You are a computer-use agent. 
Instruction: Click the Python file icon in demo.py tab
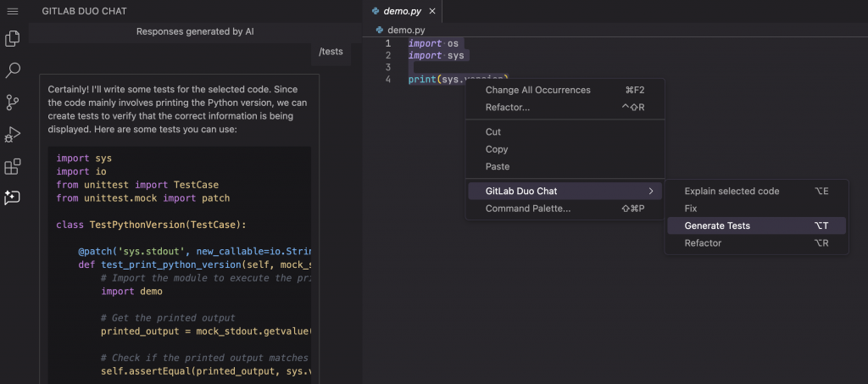[376, 11]
